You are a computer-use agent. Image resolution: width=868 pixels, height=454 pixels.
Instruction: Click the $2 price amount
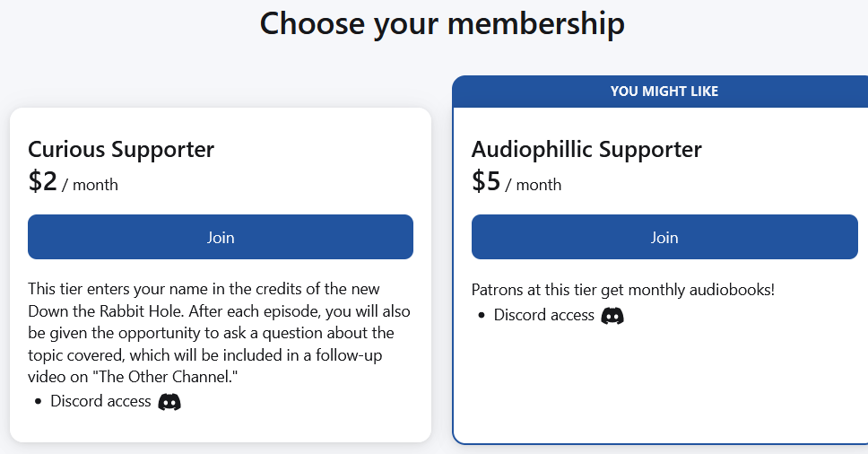pyautogui.click(x=43, y=181)
